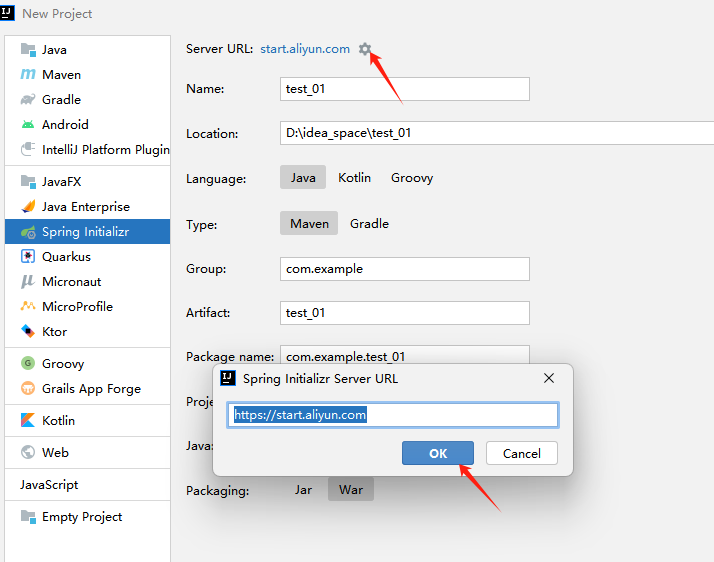Set language to Kotlin

point(354,177)
